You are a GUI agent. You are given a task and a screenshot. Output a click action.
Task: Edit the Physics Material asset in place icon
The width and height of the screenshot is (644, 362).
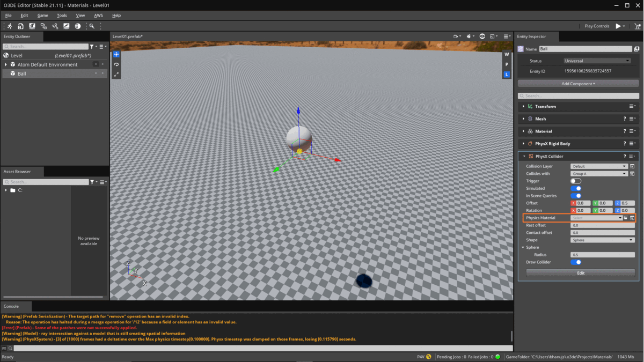click(x=632, y=218)
